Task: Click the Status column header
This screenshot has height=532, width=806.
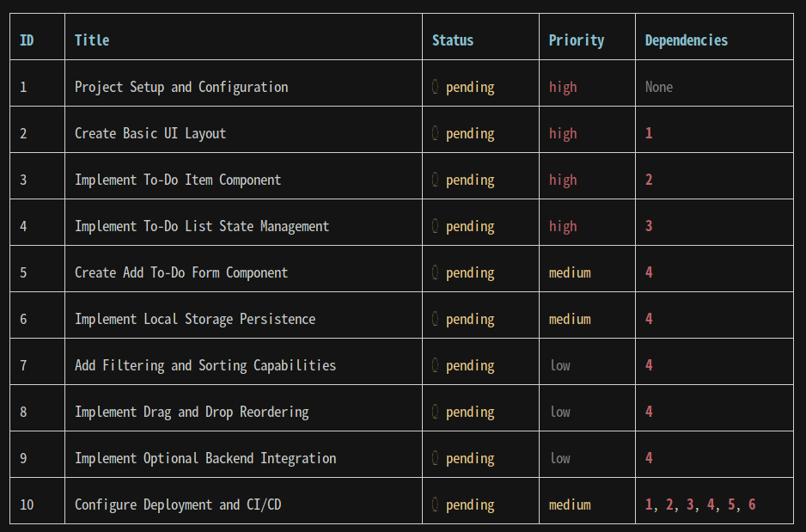Action: 452,40
